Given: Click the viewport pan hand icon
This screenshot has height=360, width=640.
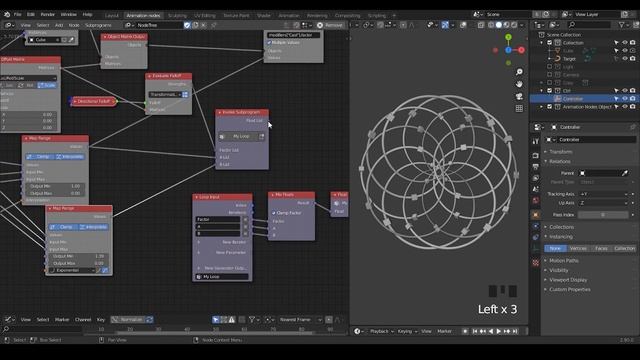Looking at the screenshot, I should coord(519,84).
